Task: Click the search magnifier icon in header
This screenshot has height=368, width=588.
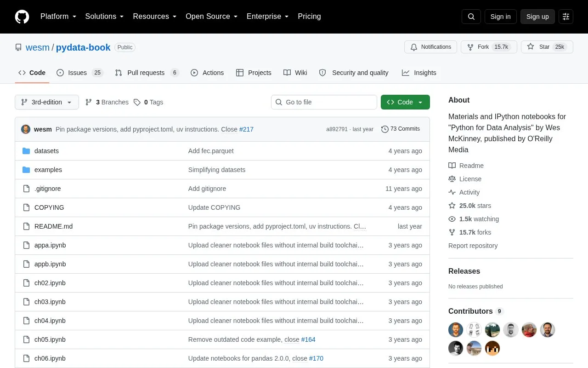Action: pyautogui.click(x=471, y=17)
